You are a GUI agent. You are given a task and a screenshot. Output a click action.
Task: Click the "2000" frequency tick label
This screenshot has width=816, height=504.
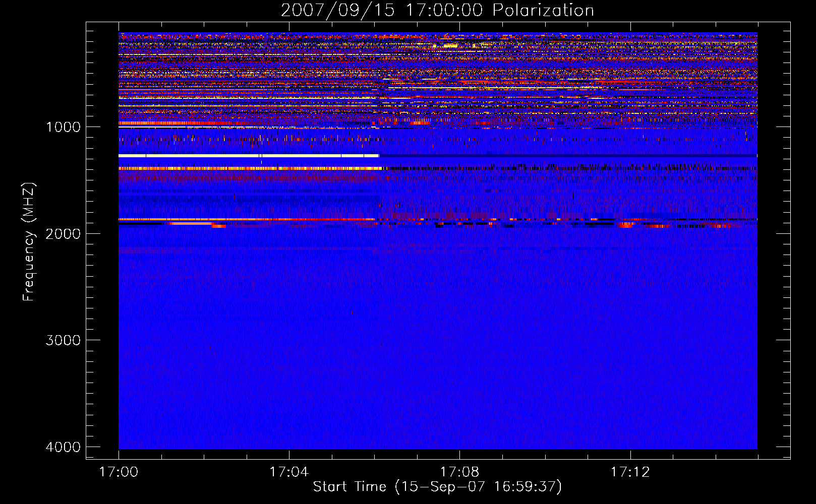63,233
